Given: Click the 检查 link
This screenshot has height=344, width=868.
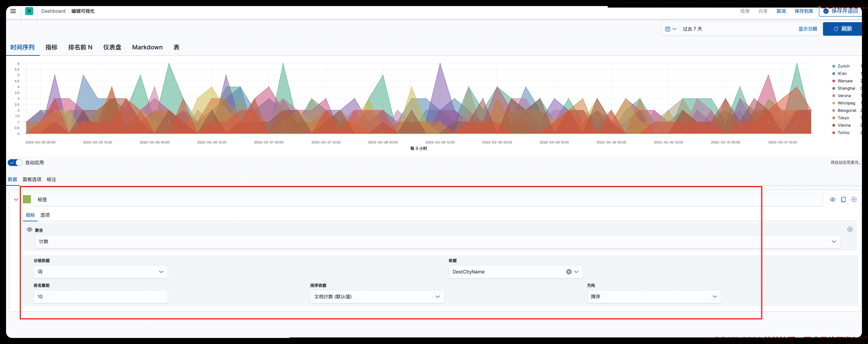Looking at the screenshot, I should point(745,11).
